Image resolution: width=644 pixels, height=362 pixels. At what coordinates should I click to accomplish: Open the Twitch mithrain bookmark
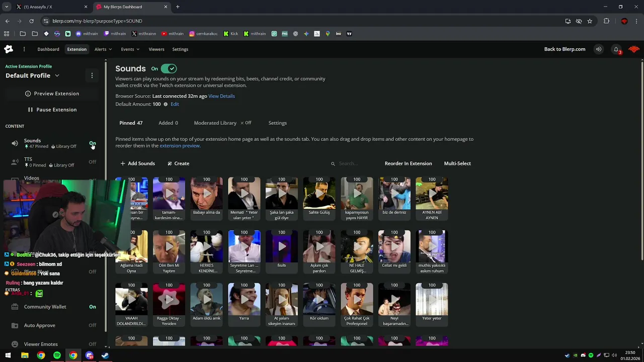115,34
